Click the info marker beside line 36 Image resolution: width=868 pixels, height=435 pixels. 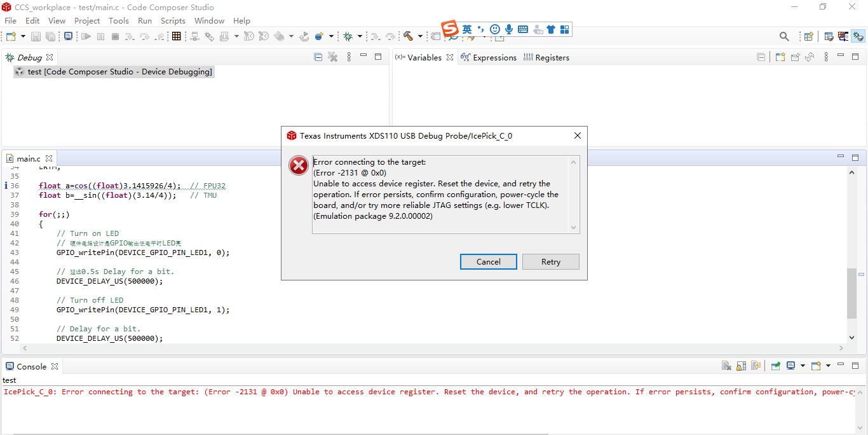click(x=6, y=186)
